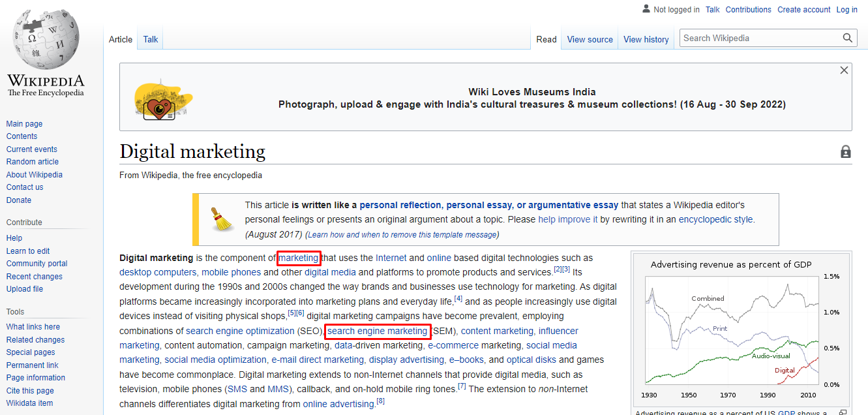This screenshot has height=415, width=868.
Task: Click the 'help improve it' link
Action: tap(568, 219)
